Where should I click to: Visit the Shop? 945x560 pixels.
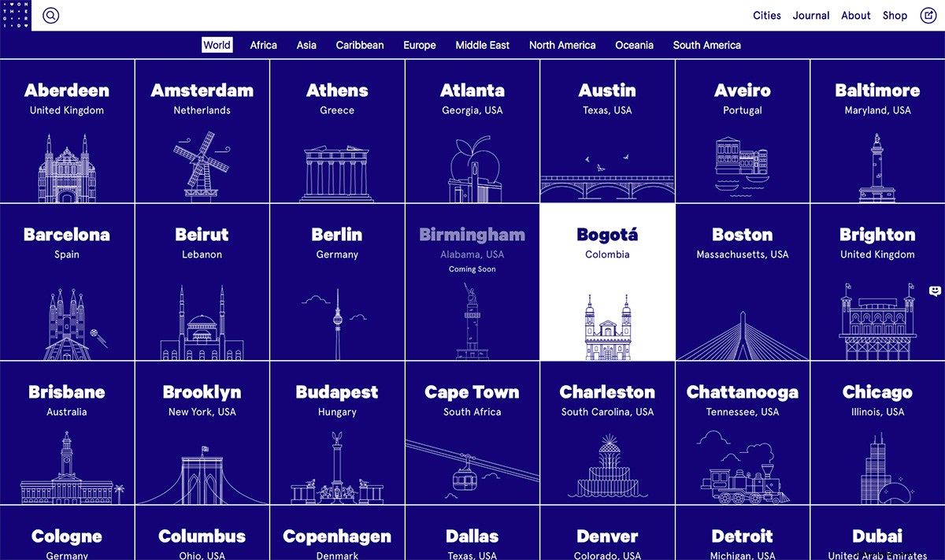[x=895, y=15]
